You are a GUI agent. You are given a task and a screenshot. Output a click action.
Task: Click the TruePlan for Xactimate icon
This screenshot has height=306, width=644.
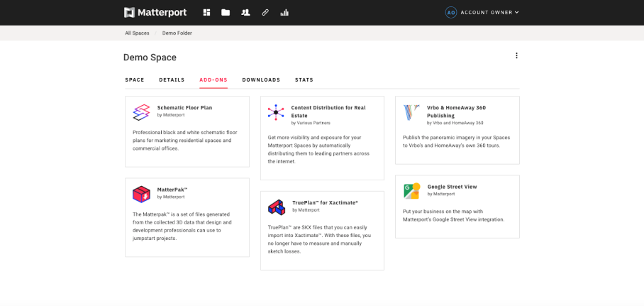click(277, 207)
